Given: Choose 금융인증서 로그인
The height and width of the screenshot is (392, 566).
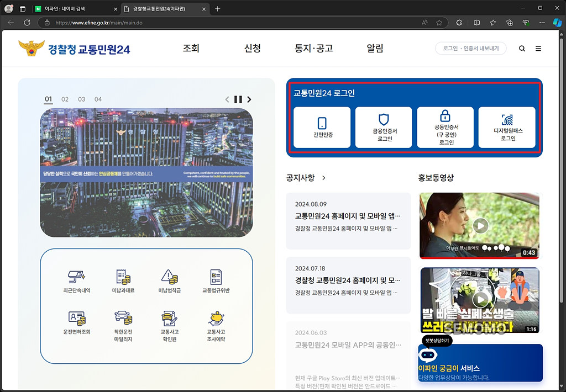Looking at the screenshot, I should click(384, 128).
